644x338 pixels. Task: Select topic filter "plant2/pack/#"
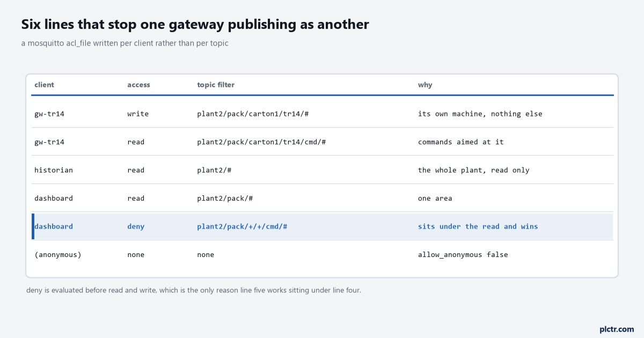click(x=225, y=199)
